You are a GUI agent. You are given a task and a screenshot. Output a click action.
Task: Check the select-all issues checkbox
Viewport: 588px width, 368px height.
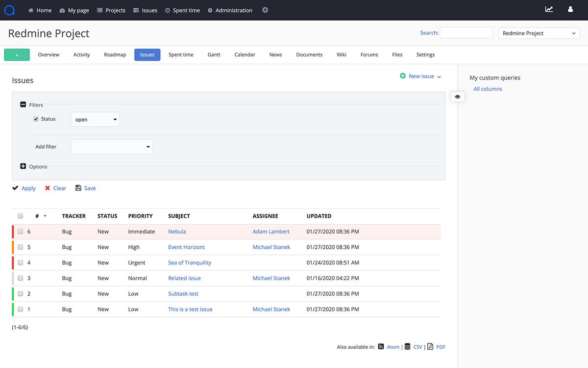click(21, 216)
